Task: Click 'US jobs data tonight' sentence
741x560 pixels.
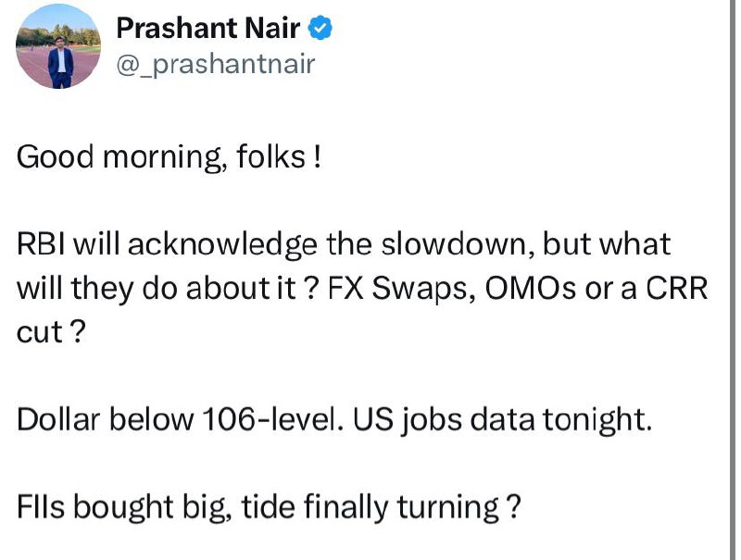Action: pos(502,420)
